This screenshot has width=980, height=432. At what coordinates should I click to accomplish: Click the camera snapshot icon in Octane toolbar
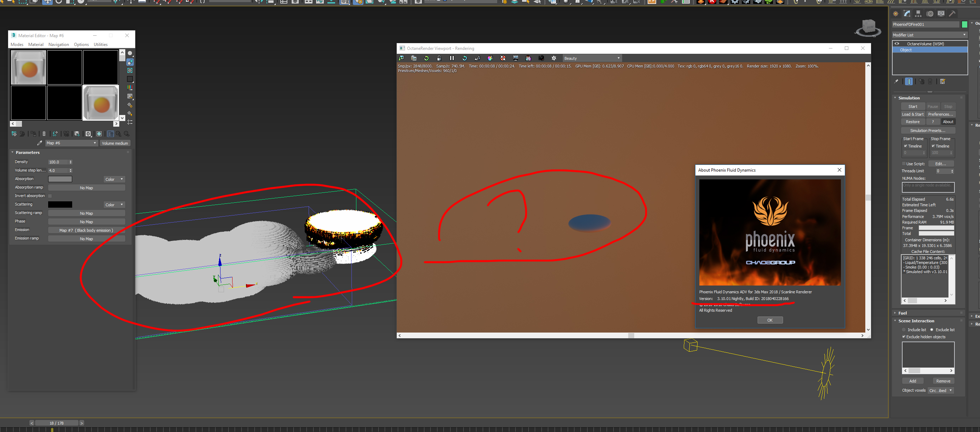[x=541, y=58]
